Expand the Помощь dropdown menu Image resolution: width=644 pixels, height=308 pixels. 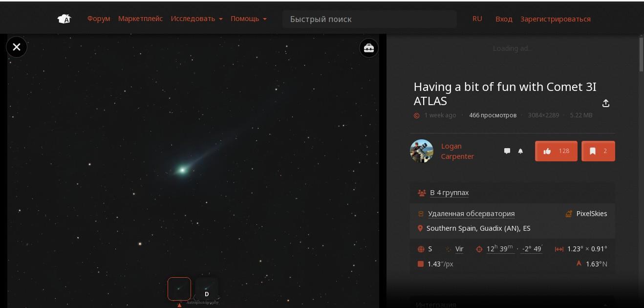[249, 19]
